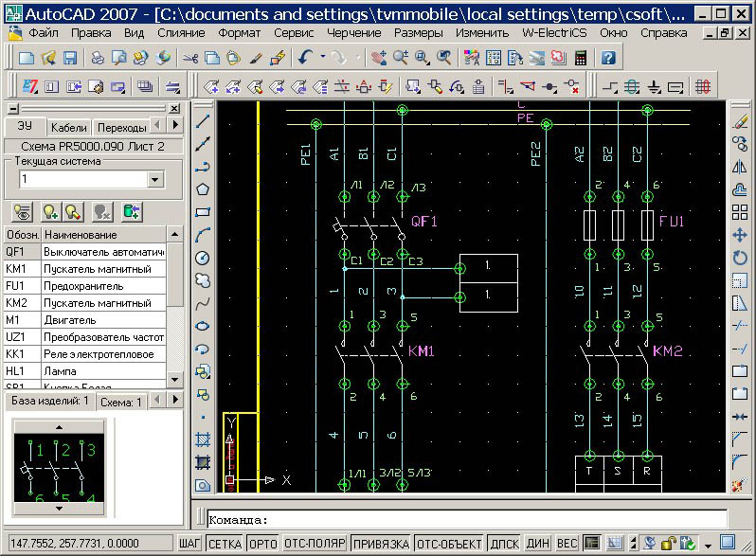Image resolution: width=756 pixels, height=556 pixels.
Task: Select the Line drawing tool
Action: [x=203, y=121]
